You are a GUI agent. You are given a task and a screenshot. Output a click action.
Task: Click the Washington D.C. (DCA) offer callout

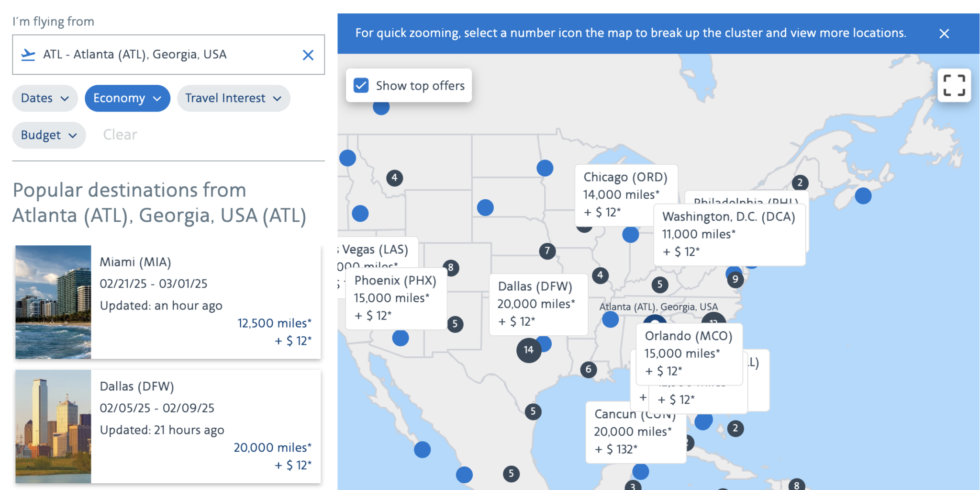(729, 233)
